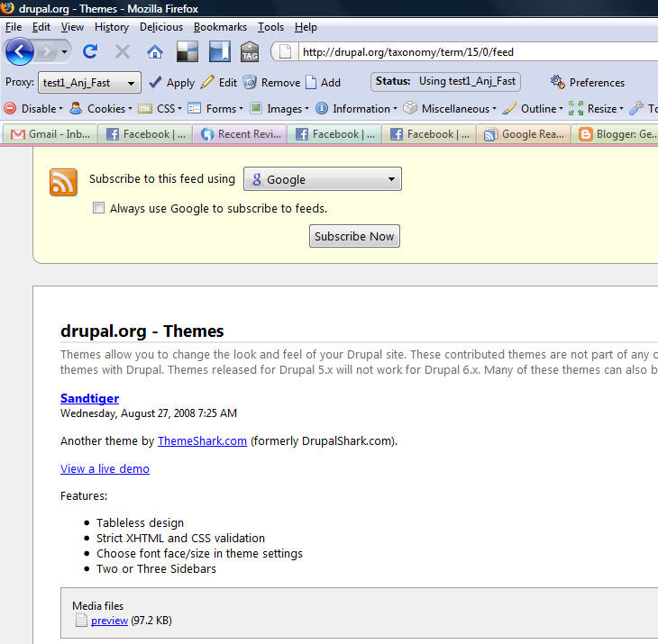Open the Information developer menu

click(x=356, y=109)
